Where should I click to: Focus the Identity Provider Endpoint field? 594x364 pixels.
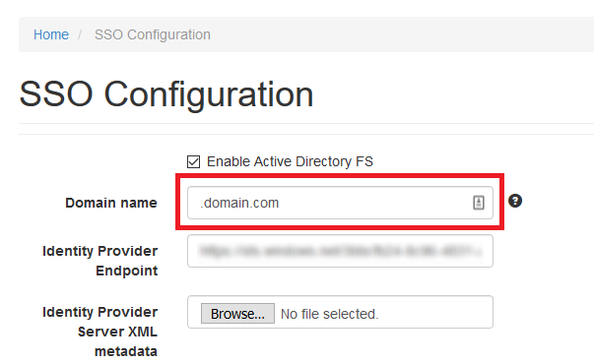(x=340, y=251)
